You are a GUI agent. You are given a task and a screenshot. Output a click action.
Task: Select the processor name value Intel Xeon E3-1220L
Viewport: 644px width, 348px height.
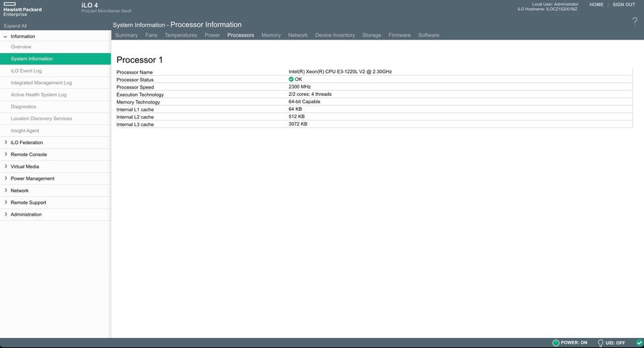point(340,71)
